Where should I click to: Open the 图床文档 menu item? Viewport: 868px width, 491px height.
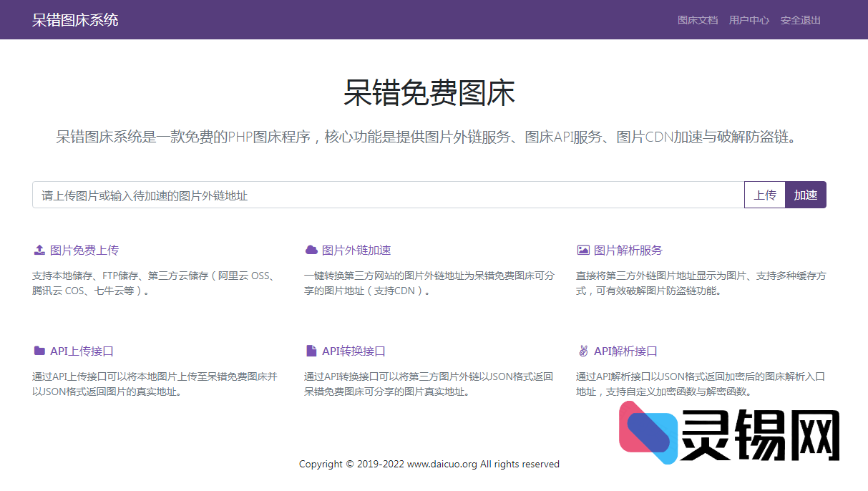[697, 20]
